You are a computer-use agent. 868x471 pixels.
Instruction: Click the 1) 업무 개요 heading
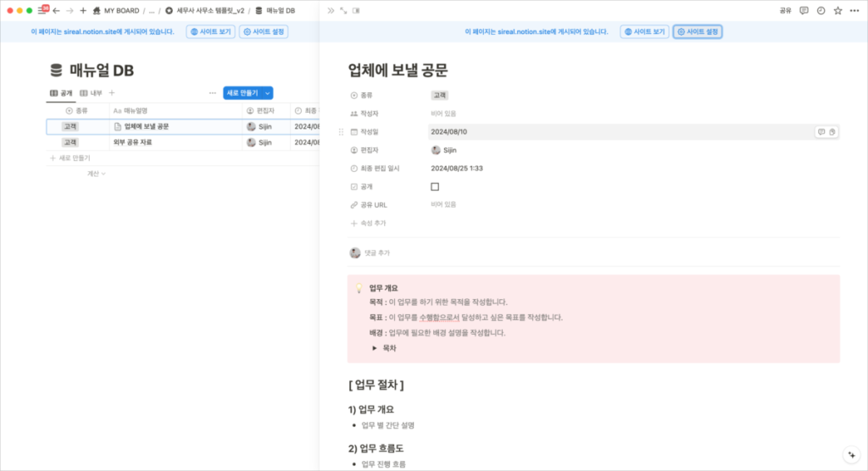pyautogui.click(x=371, y=409)
